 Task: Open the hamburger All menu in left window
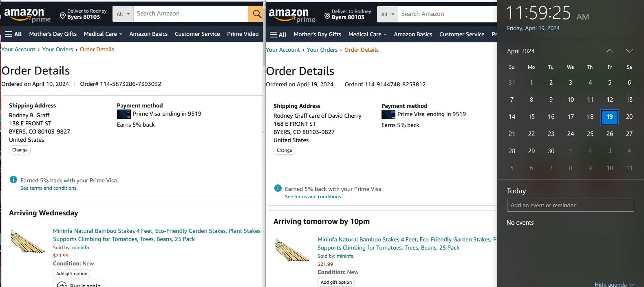(x=13, y=34)
